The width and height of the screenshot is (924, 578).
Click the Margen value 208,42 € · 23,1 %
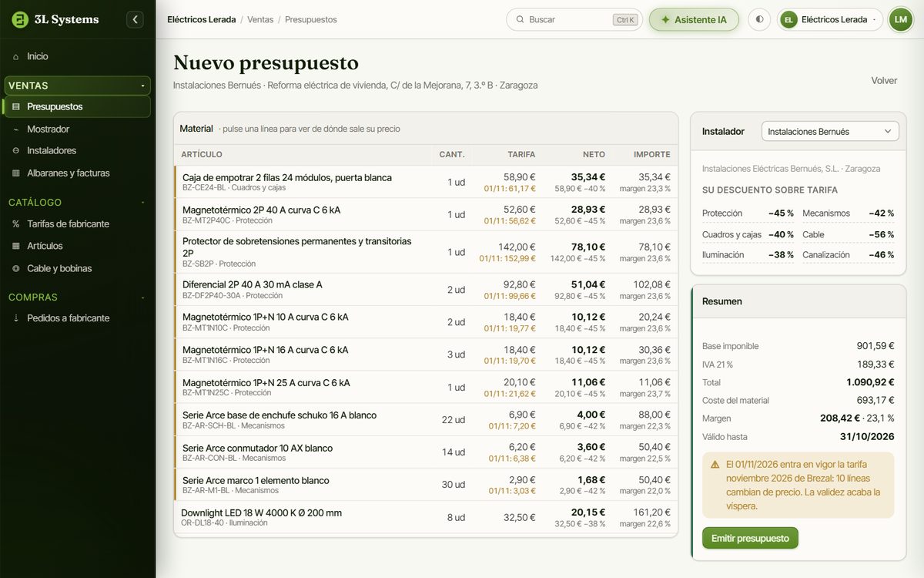pos(857,418)
